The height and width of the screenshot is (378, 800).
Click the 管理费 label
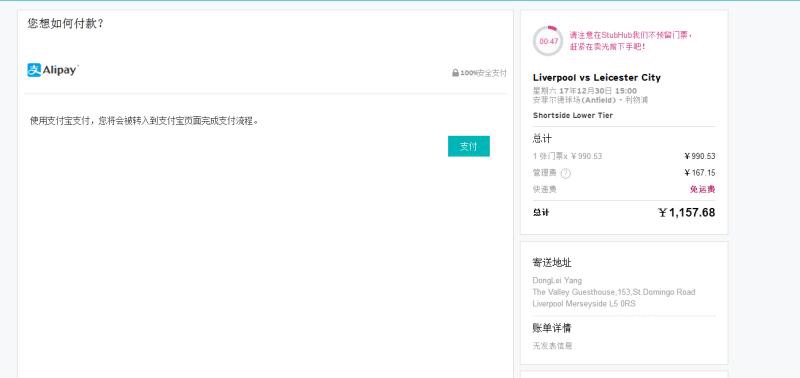pyautogui.click(x=544, y=173)
